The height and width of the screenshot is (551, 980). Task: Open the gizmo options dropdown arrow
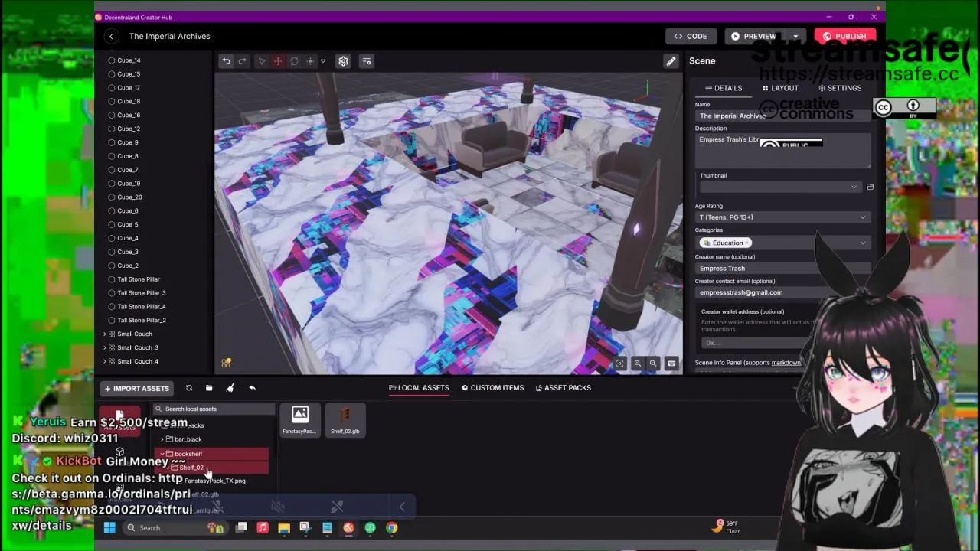pyautogui.click(x=323, y=61)
